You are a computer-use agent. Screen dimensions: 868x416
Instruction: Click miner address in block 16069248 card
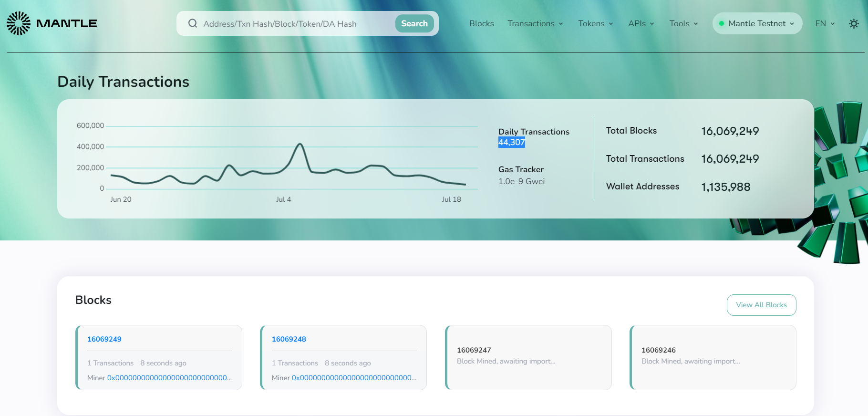pos(354,378)
